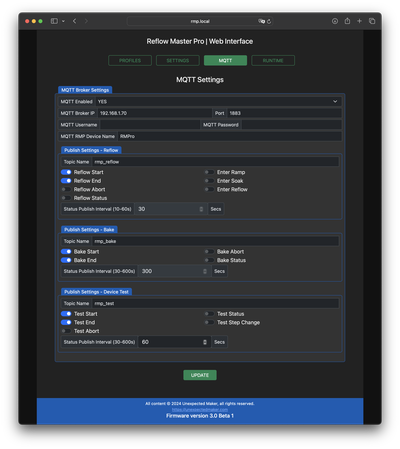
Task: Click the green UPDATE button
Action: pos(200,375)
